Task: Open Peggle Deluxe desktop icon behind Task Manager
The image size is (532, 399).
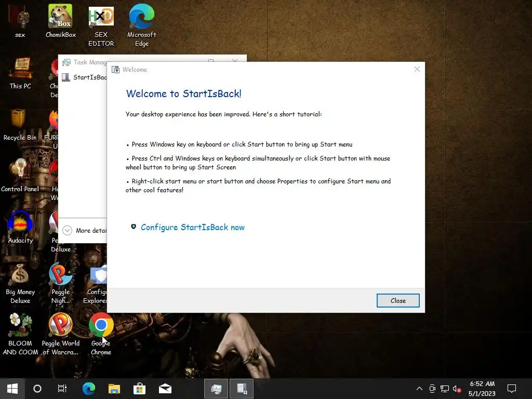Action: click(58, 231)
